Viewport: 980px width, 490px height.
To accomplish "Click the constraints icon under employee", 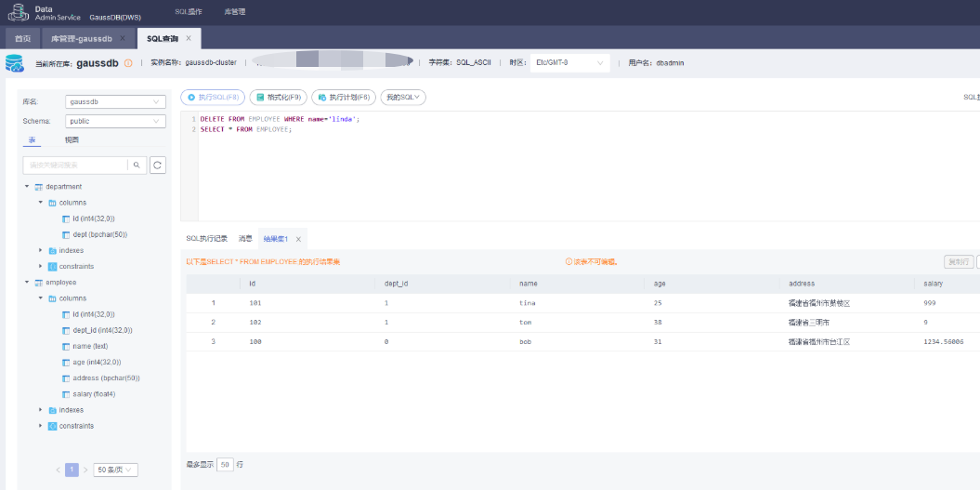I will point(53,426).
